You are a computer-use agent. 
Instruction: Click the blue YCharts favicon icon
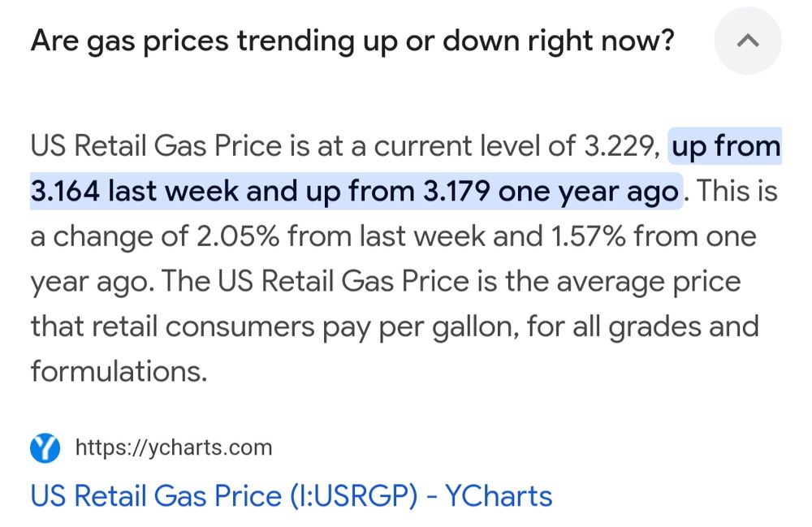click(x=45, y=447)
